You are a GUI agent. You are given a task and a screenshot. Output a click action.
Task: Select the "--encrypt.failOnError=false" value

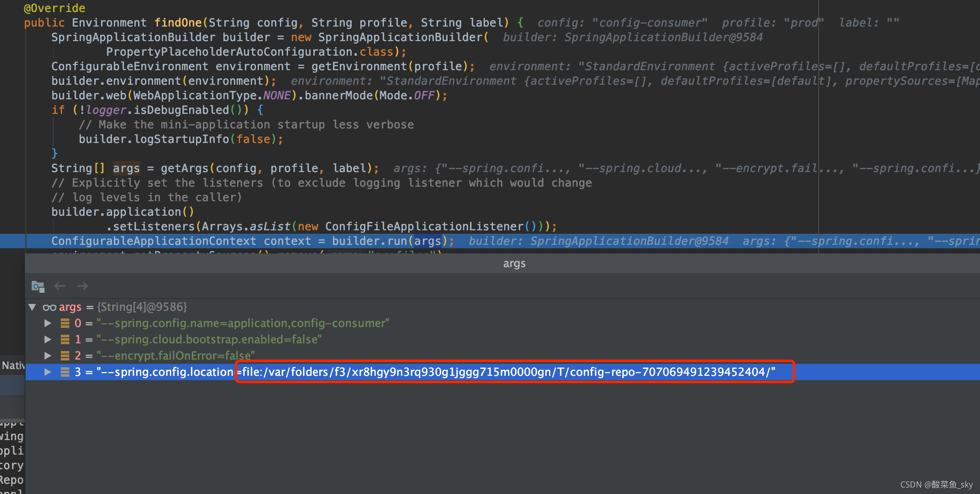(x=176, y=356)
